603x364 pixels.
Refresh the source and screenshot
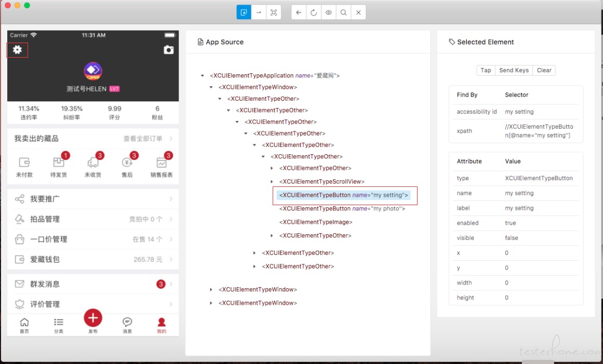point(313,12)
